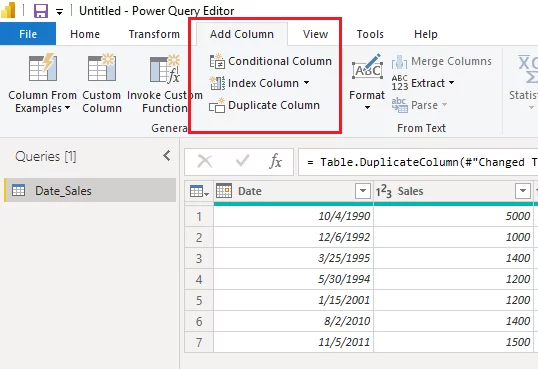Click the date cell 11/5/2011
The width and height of the screenshot is (538, 369).
coord(293,342)
